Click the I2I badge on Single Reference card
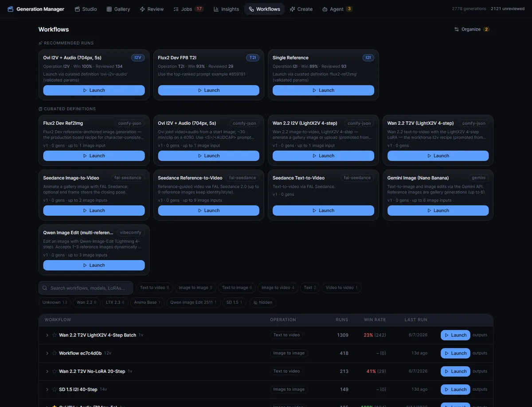The image size is (532, 407). 368,58
